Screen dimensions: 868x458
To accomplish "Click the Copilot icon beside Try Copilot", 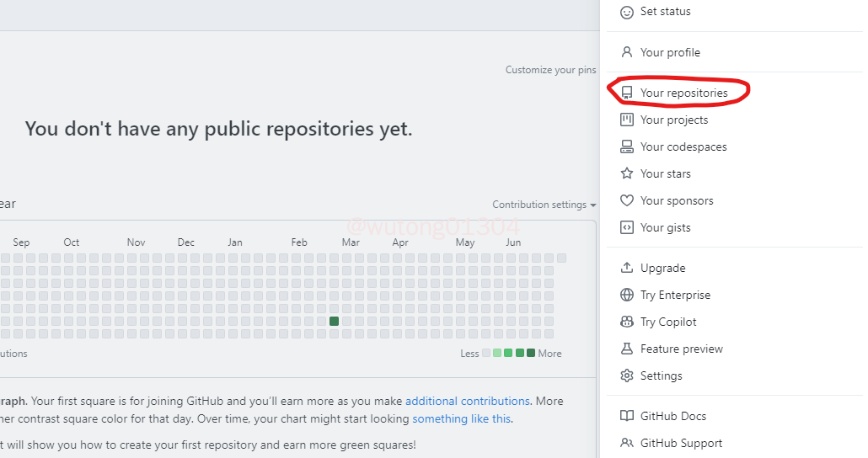I will tap(626, 322).
